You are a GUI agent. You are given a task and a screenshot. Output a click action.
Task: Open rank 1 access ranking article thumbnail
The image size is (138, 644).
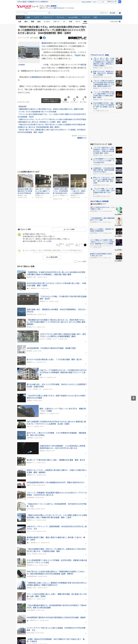click(119, 61)
